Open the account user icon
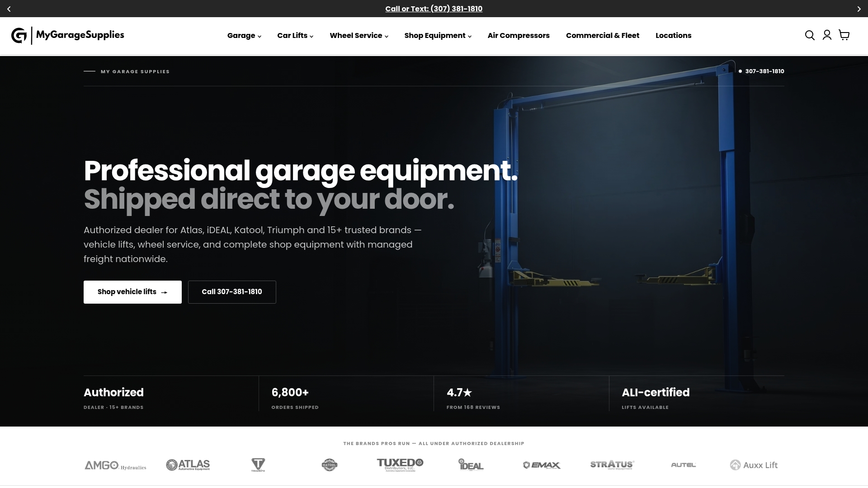868x488 pixels. click(827, 35)
